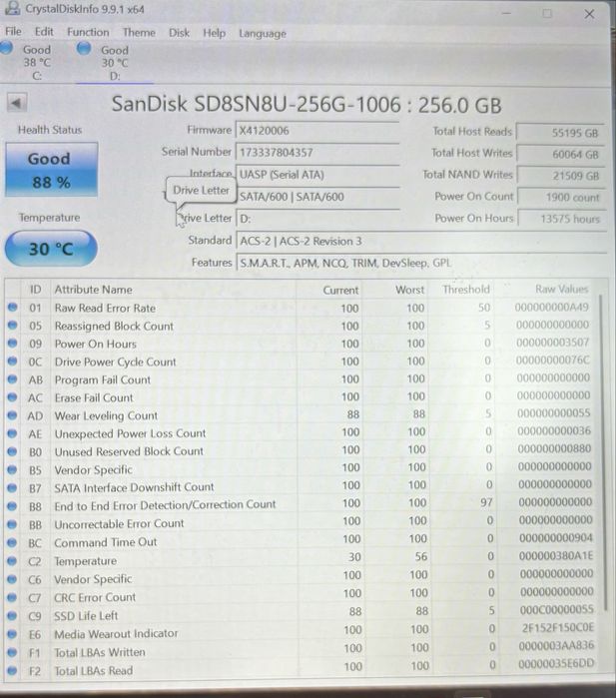The height and width of the screenshot is (698, 616).
Task: Click the previous disk arrow button
Action: 17,103
